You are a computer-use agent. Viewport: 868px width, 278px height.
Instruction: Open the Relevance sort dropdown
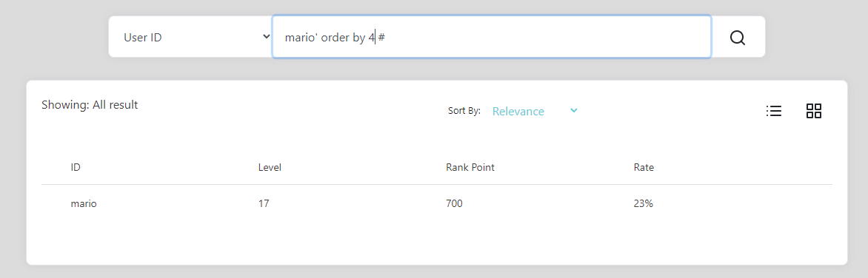tap(535, 111)
